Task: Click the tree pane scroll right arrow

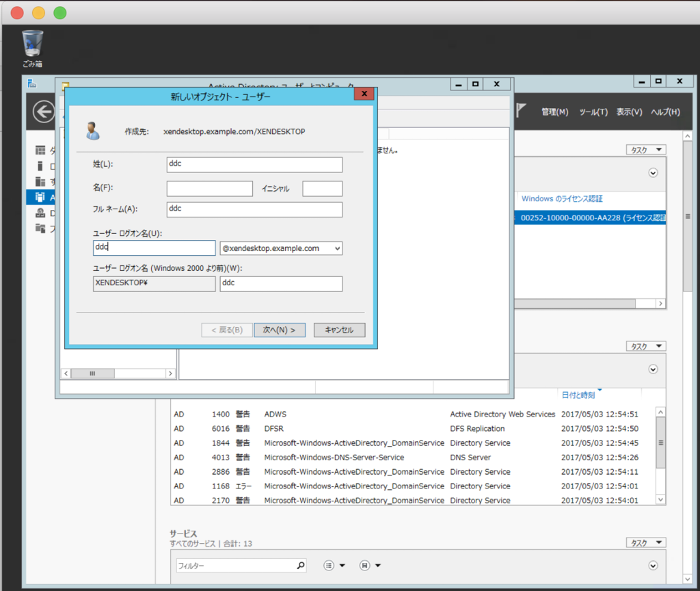Action: (170, 373)
